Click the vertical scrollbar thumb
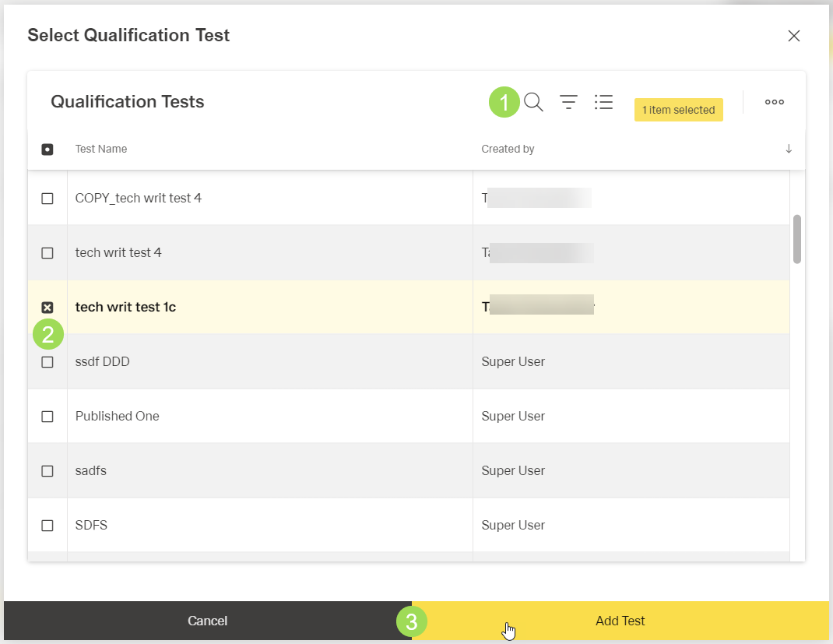 point(797,239)
